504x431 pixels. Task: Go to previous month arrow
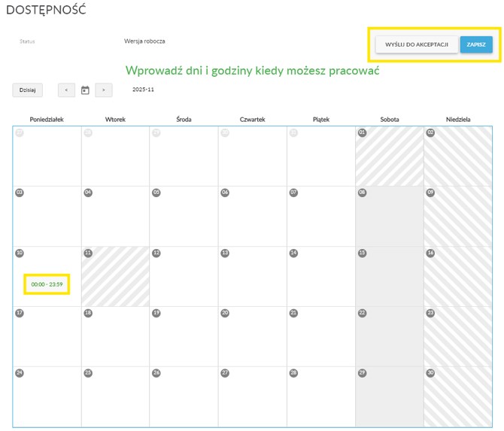point(66,90)
